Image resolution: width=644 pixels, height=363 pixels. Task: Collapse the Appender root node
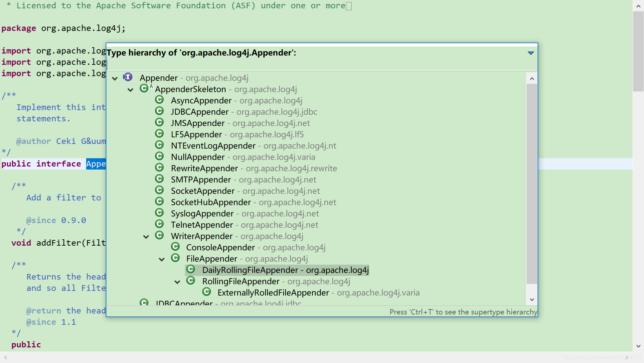click(115, 78)
